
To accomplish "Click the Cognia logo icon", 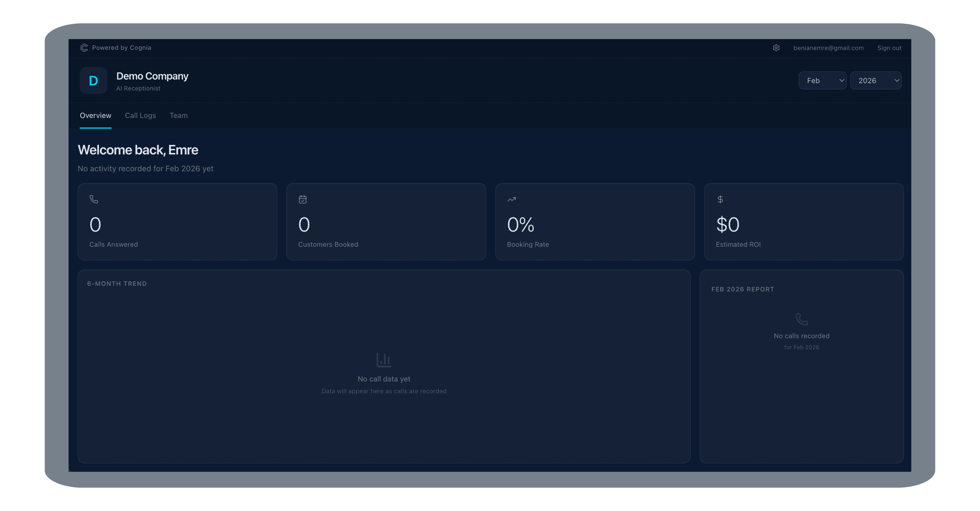I will click(84, 48).
